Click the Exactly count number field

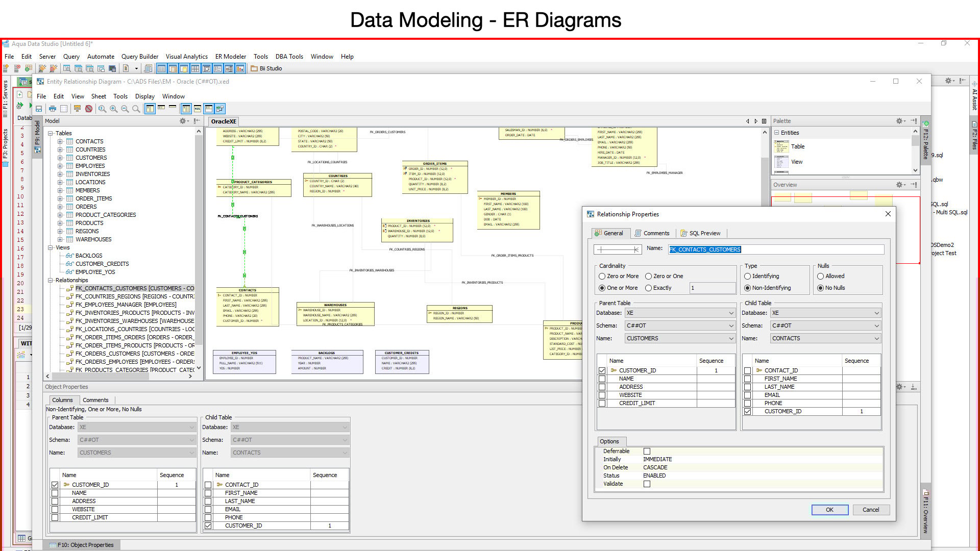point(712,288)
